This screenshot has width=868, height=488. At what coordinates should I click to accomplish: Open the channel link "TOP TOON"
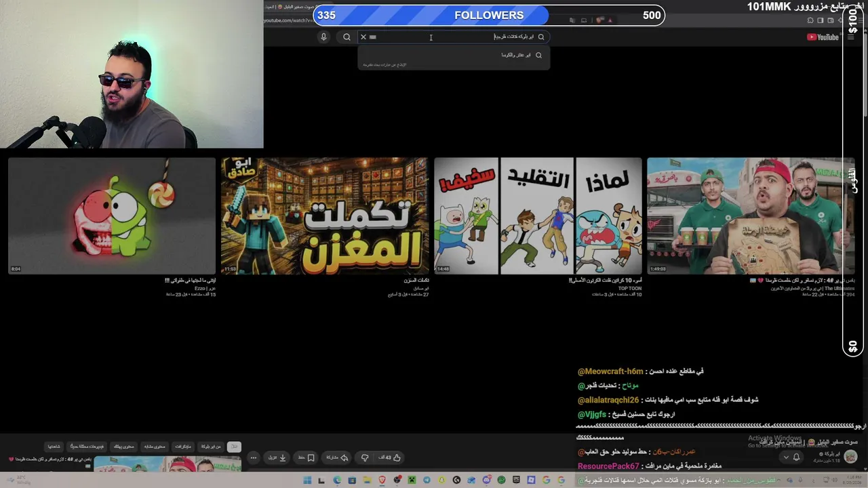click(630, 288)
